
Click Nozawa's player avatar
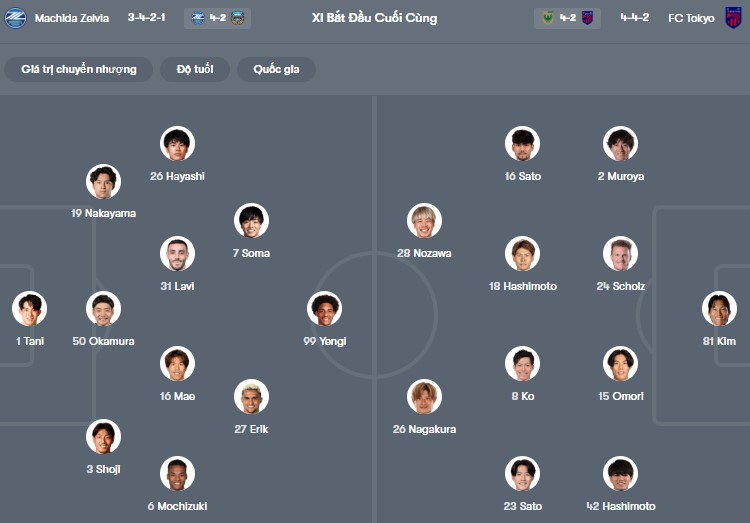coord(424,221)
